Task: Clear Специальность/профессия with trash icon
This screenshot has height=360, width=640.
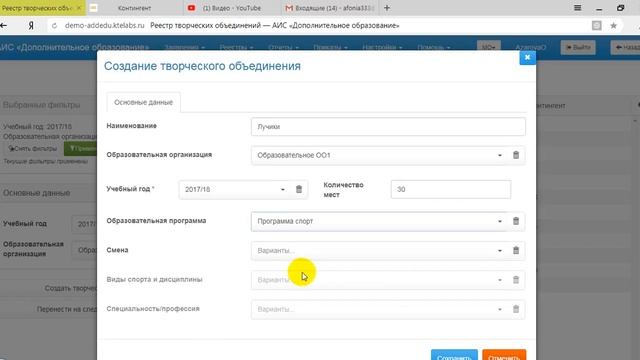Action: point(516,309)
